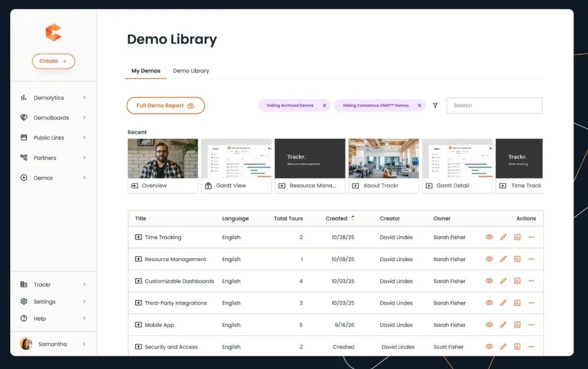Open the Overview recent thumbnail

(163, 166)
